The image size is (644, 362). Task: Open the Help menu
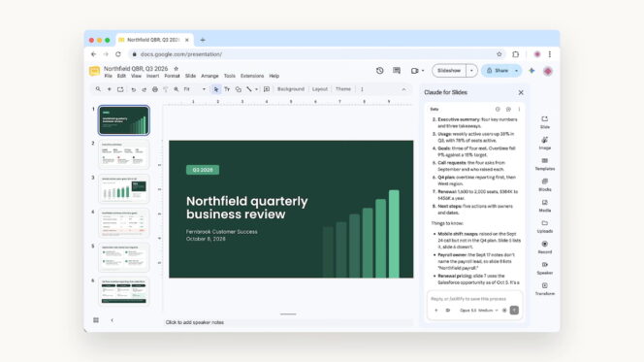click(x=274, y=76)
